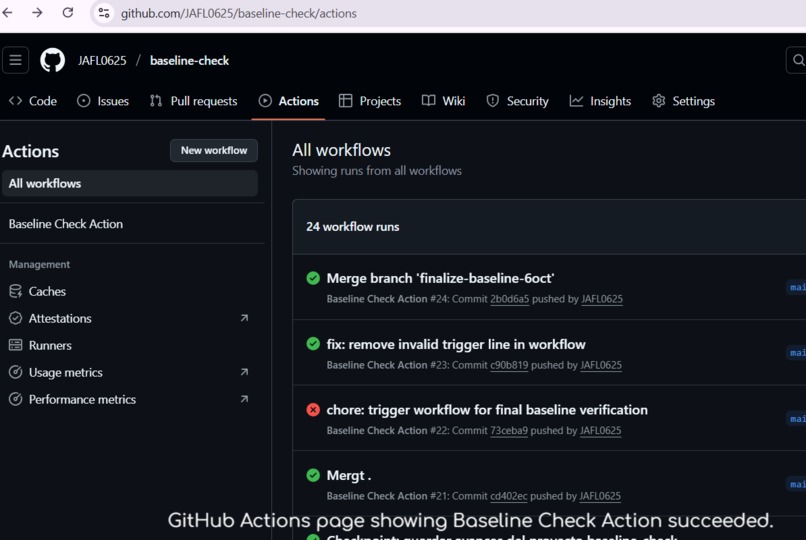806x540 pixels.
Task: Click the Usage metrics gauge icon
Action: [x=15, y=372]
